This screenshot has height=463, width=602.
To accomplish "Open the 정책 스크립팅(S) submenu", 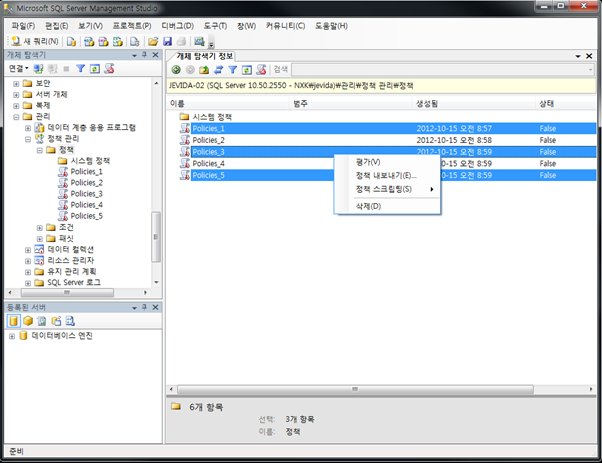I will coord(387,189).
